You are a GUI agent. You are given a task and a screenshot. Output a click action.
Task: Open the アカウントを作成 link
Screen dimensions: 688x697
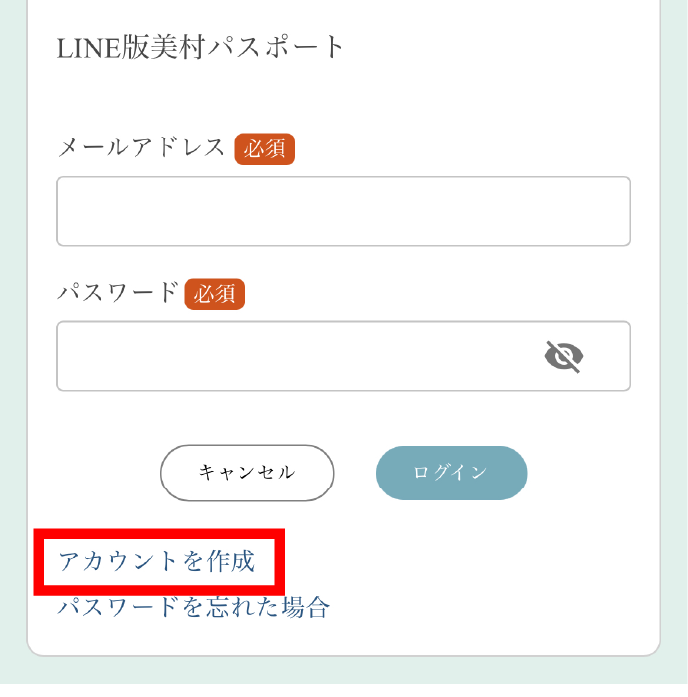pos(157,561)
